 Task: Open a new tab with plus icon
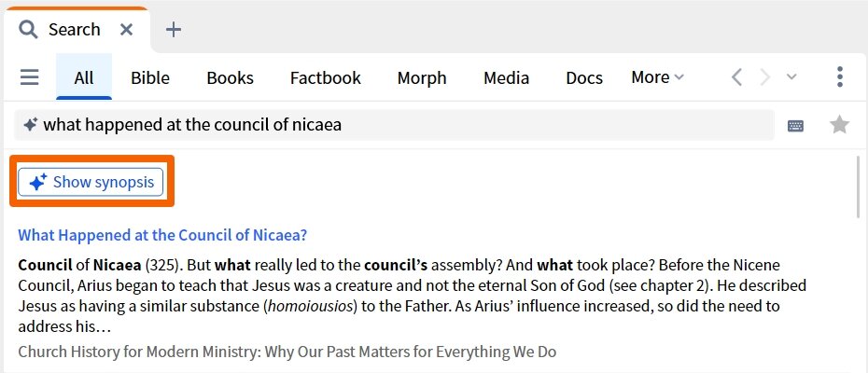tap(174, 29)
